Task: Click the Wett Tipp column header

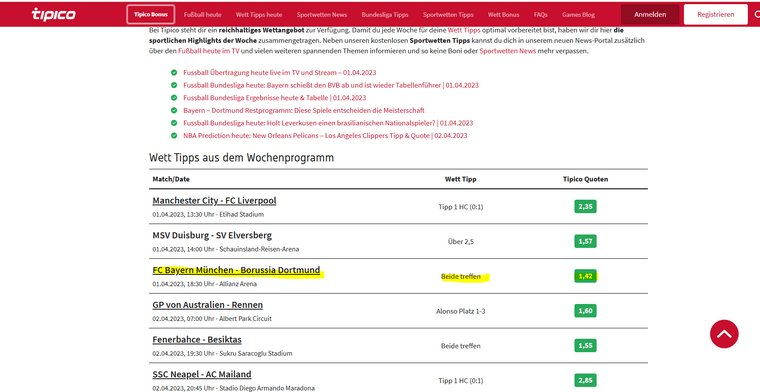Action: point(460,179)
